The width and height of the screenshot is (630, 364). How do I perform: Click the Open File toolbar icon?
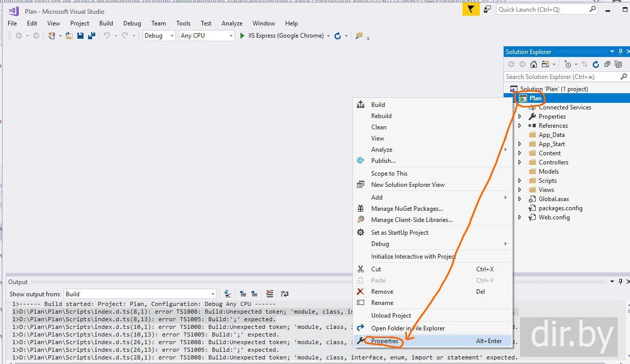(69, 36)
